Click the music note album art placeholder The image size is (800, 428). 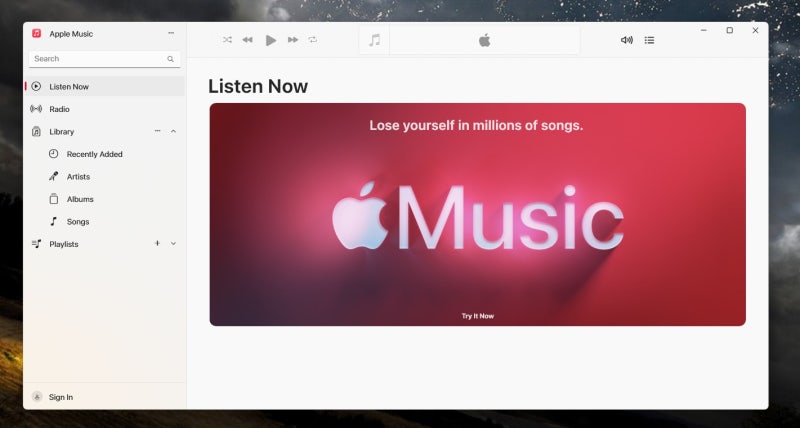pos(374,40)
